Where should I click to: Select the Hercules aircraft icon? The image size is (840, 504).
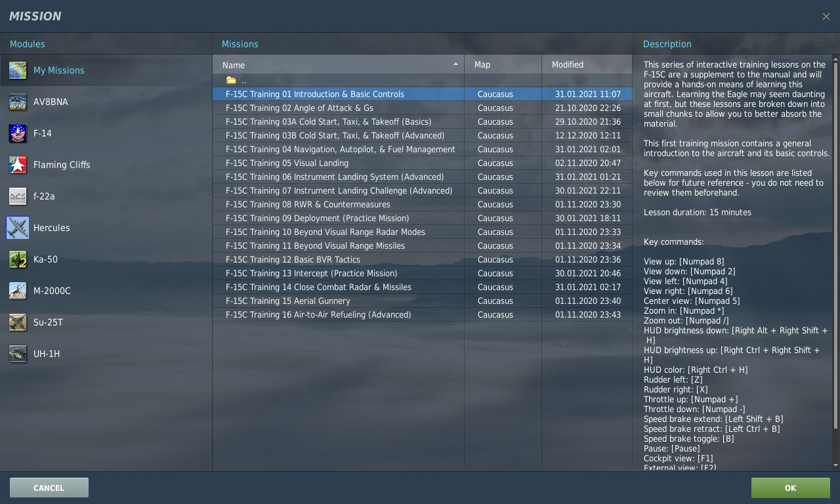[x=18, y=228]
